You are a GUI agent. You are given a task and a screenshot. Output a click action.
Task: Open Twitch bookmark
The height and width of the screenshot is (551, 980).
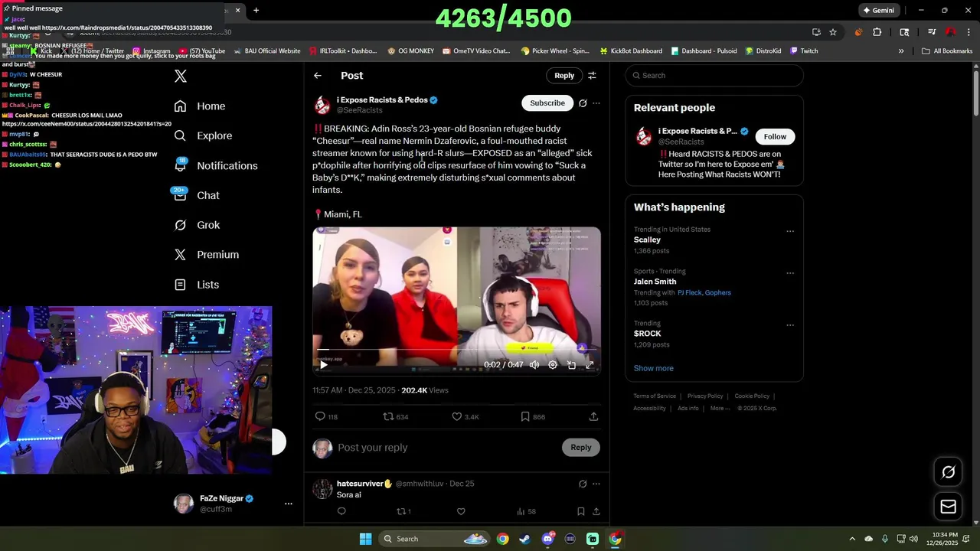coord(804,51)
